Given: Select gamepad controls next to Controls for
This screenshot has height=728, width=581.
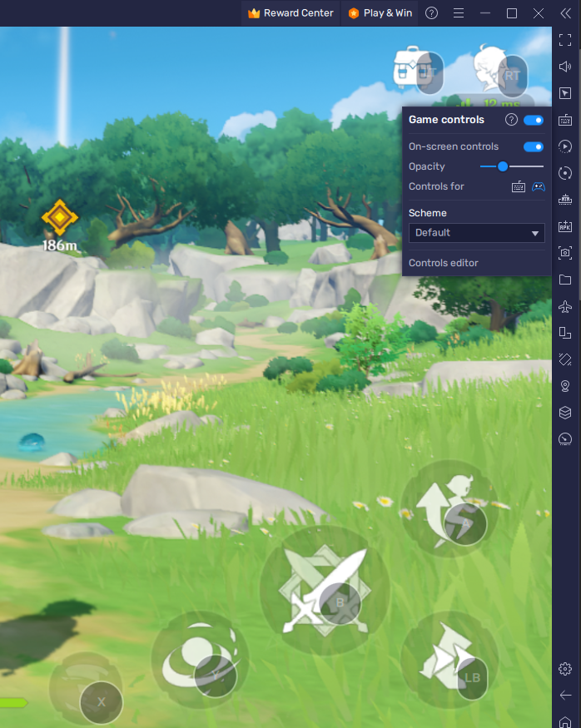Looking at the screenshot, I should 539,186.
